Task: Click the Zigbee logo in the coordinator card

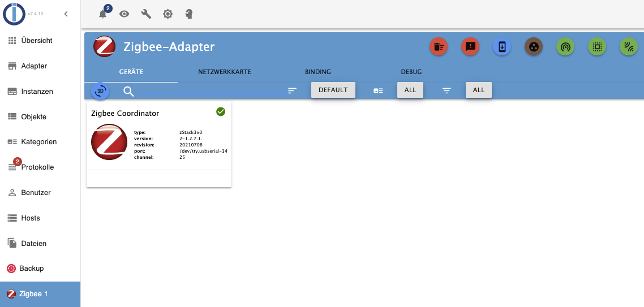Action: pyautogui.click(x=109, y=141)
